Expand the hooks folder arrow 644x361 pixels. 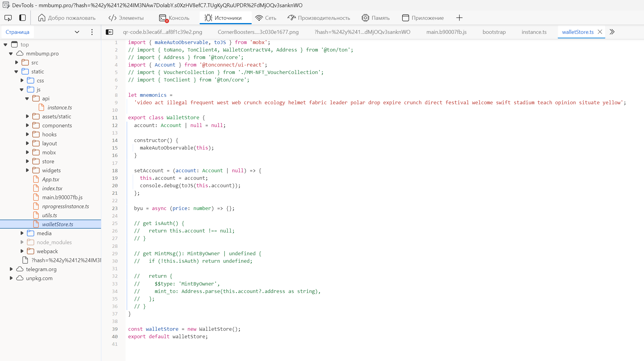[x=27, y=135]
